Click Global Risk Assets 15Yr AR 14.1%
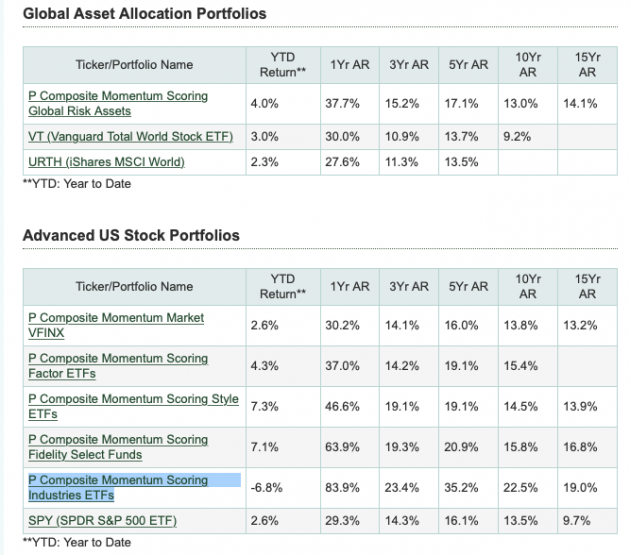This screenshot has height=555, width=630. tap(580, 104)
